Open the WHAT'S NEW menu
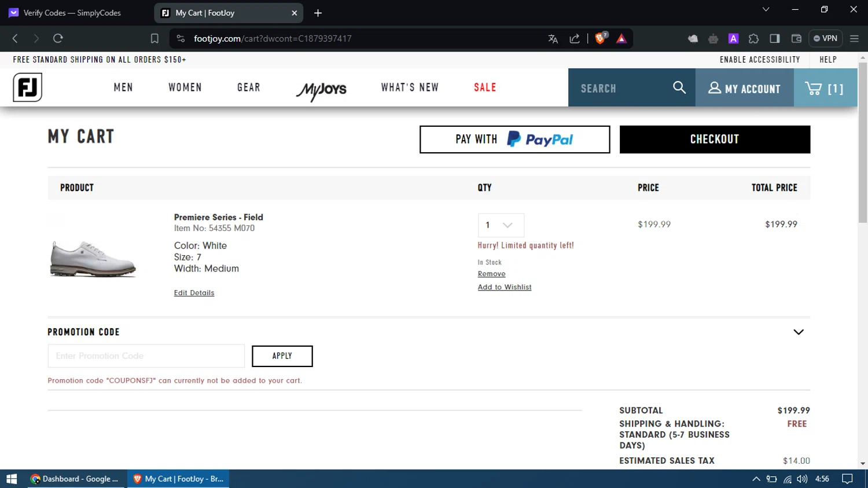The image size is (868, 488). coord(410,87)
